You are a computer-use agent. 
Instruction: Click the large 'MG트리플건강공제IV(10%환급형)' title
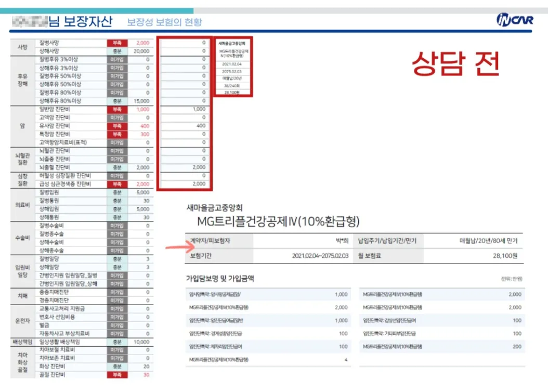point(279,221)
